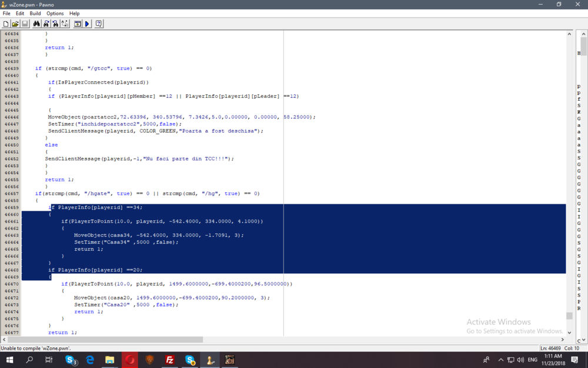Viewport: 588px width, 368px height.
Task: Click the '/hgate' strcmp code line
Action: pyautogui.click(x=148, y=193)
